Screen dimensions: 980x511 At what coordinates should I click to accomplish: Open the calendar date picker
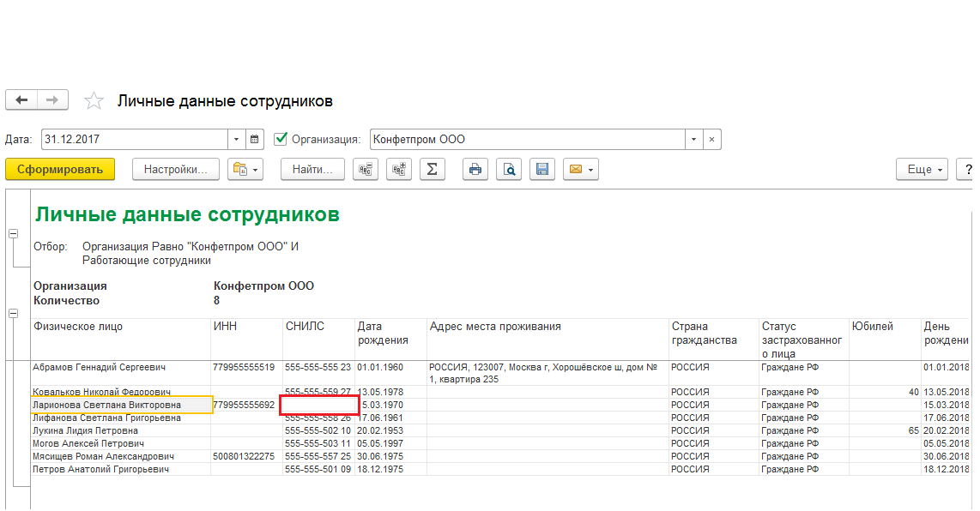point(255,139)
